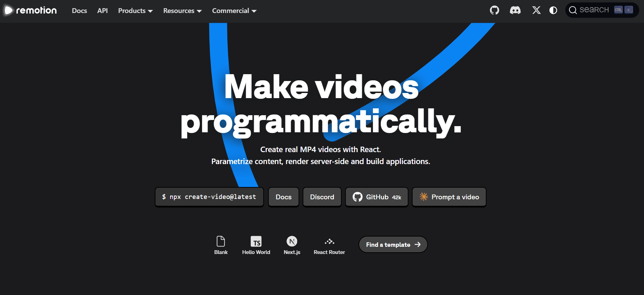Click the Find a template button
The image size is (644, 295).
point(393,244)
